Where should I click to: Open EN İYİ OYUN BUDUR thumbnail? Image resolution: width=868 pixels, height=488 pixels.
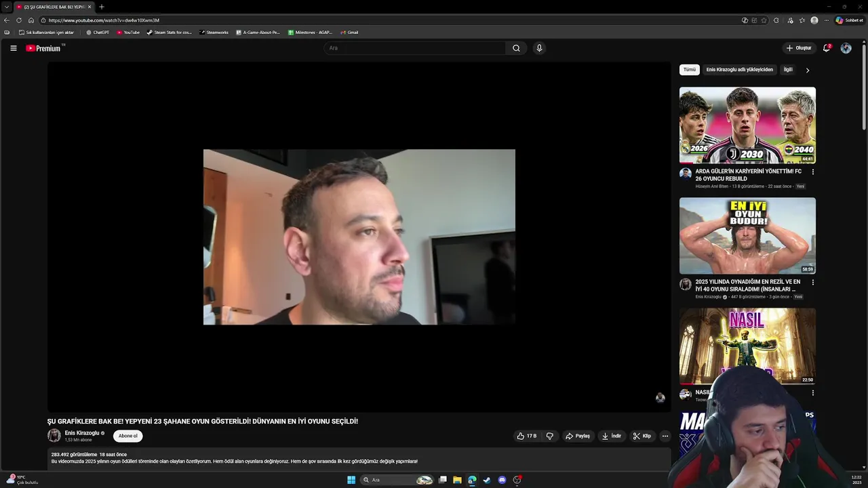(747, 236)
